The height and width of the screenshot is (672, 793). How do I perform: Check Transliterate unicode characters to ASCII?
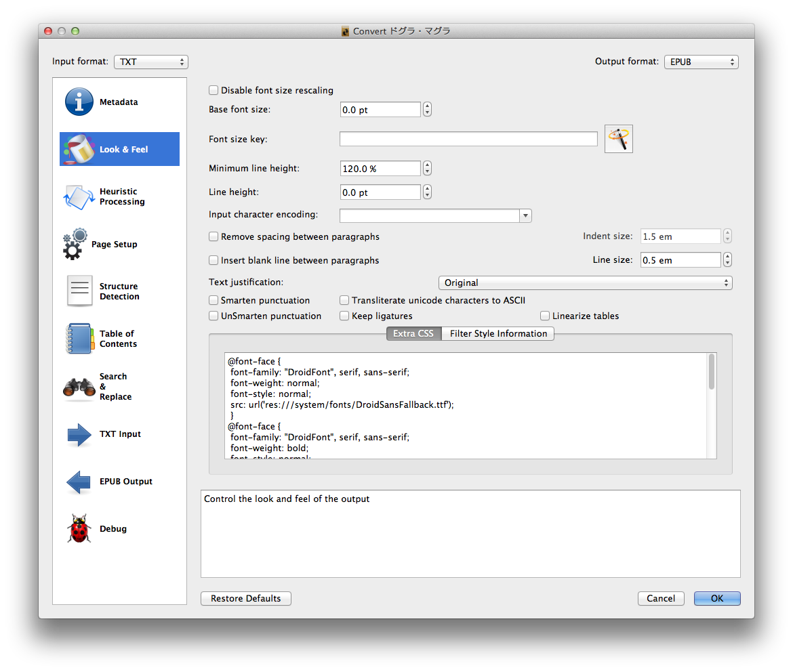click(x=344, y=300)
